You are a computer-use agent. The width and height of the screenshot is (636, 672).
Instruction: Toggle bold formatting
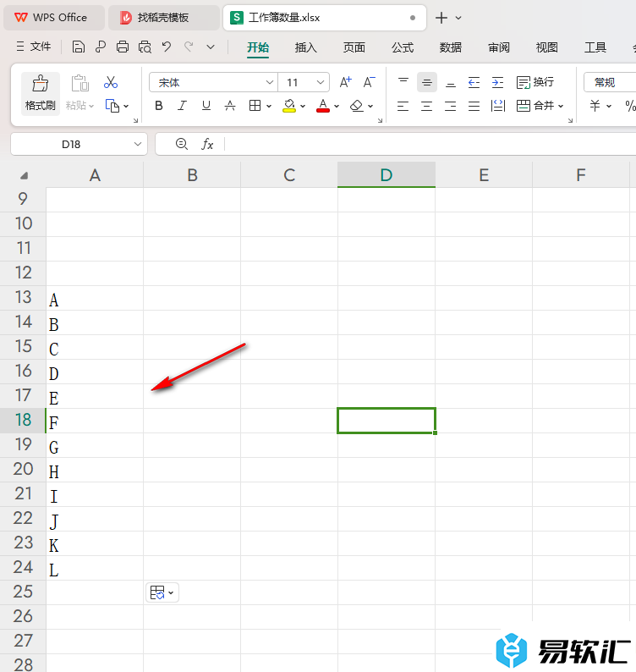[x=159, y=106]
